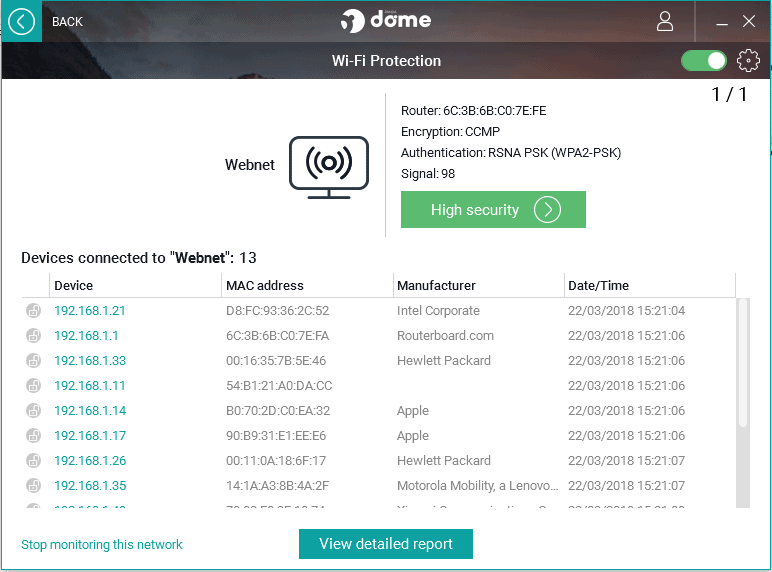Click the Webnet network monitor icon
This screenshot has height=572, width=772.
point(329,167)
